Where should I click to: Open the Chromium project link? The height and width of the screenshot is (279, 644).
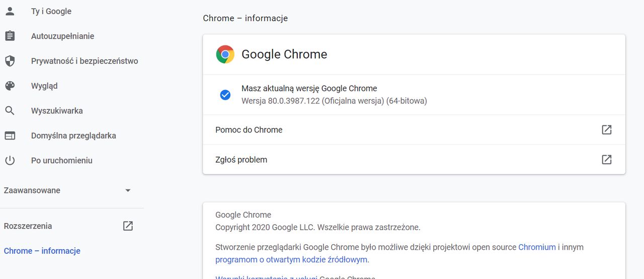tap(537, 247)
